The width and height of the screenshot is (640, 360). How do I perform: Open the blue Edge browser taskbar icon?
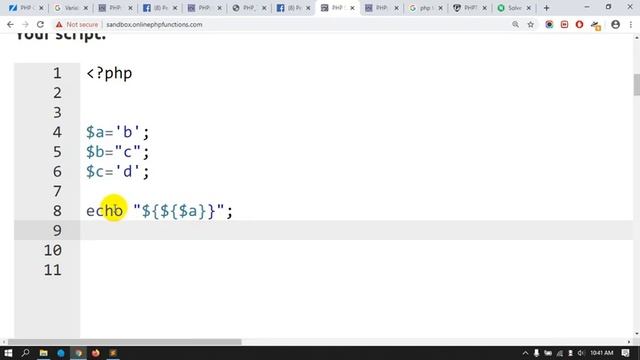[x=61, y=353]
